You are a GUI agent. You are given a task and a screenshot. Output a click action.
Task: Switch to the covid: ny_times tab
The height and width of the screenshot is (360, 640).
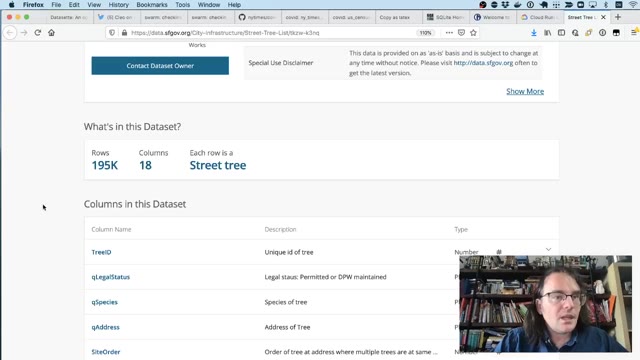click(x=304, y=17)
